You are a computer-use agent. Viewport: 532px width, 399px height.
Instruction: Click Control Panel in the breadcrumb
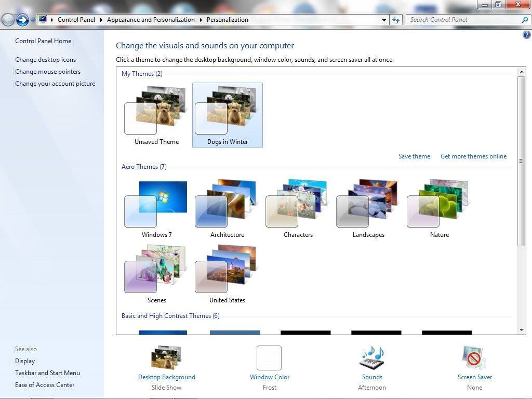pos(76,20)
